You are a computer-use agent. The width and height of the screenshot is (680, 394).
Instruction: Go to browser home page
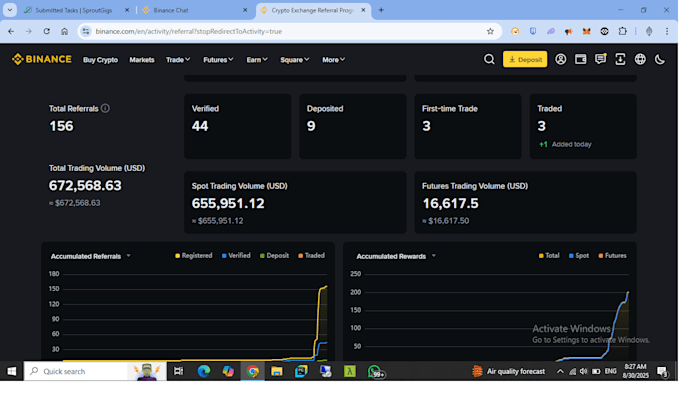coord(64,31)
